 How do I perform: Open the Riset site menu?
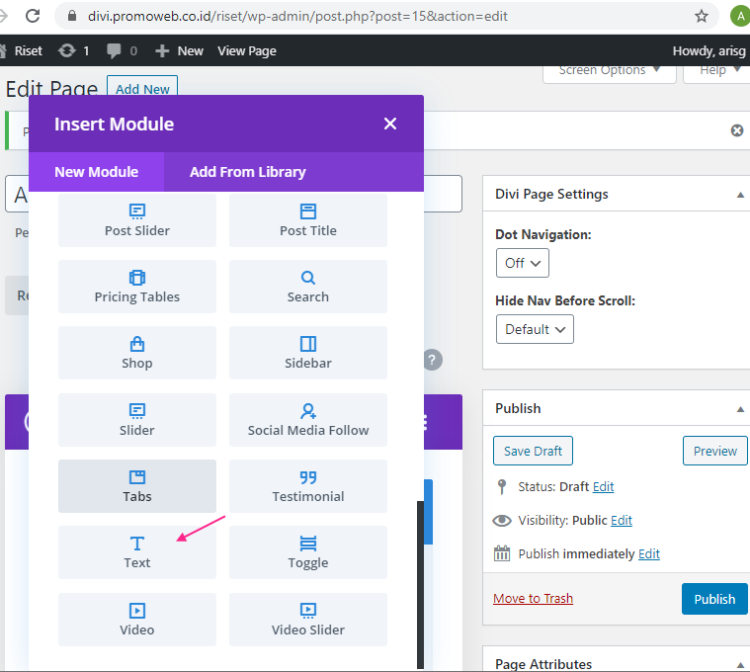pos(21,51)
